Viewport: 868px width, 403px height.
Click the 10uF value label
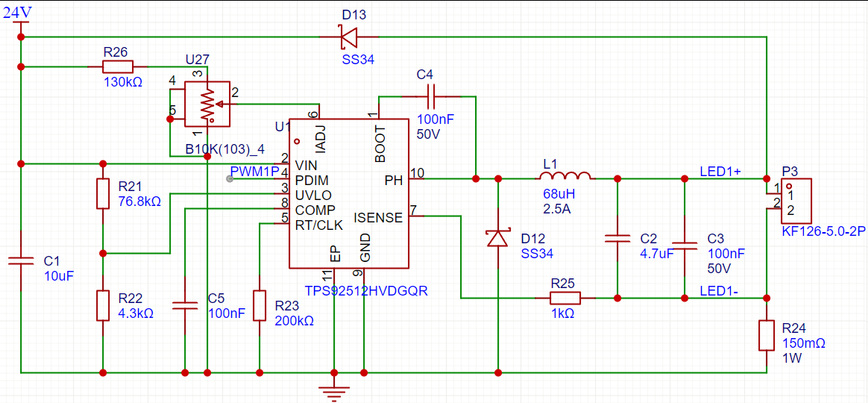[x=59, y=276]
